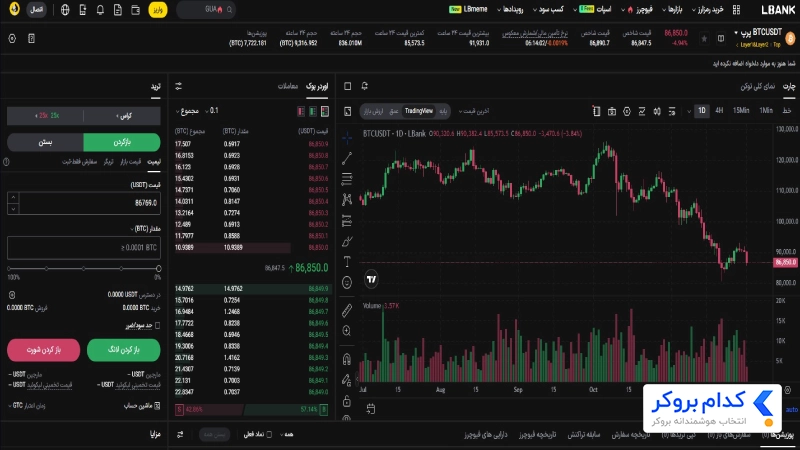Switch the order mode to Open (بازکردن)
The image size is (800, 450).
[x=122, y=142]
